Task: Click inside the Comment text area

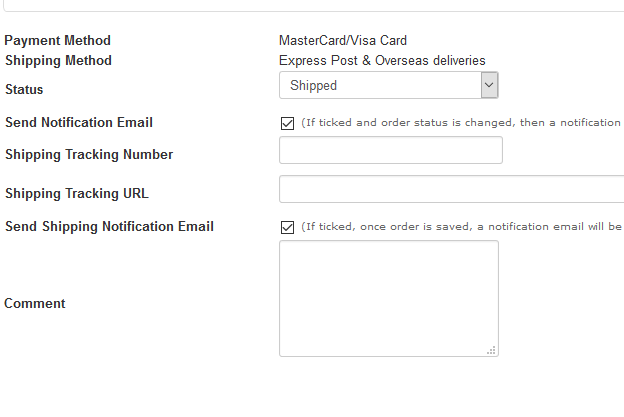Action: pos(389,298)
